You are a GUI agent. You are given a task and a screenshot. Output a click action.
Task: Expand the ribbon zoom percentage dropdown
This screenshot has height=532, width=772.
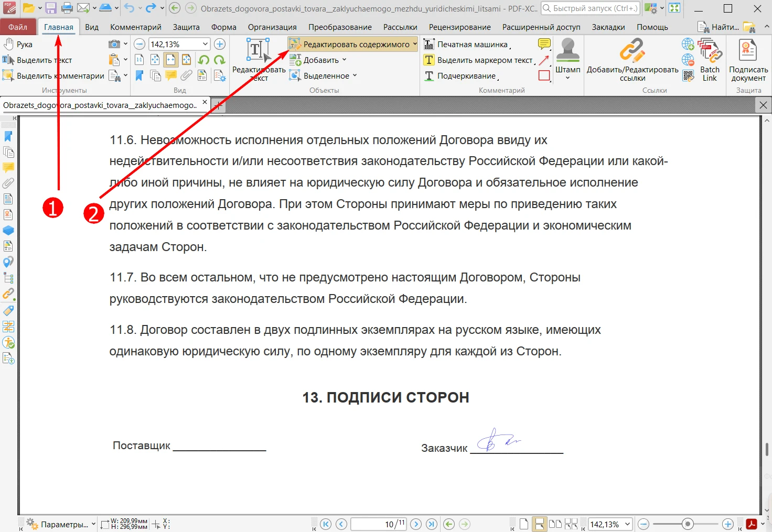tap(205, 45)
